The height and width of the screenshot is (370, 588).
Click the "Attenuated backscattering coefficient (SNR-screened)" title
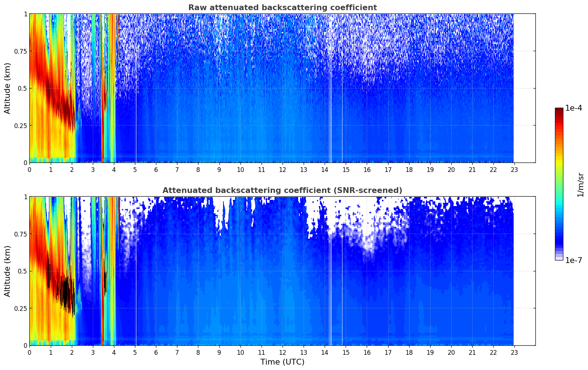click(282, 190)
